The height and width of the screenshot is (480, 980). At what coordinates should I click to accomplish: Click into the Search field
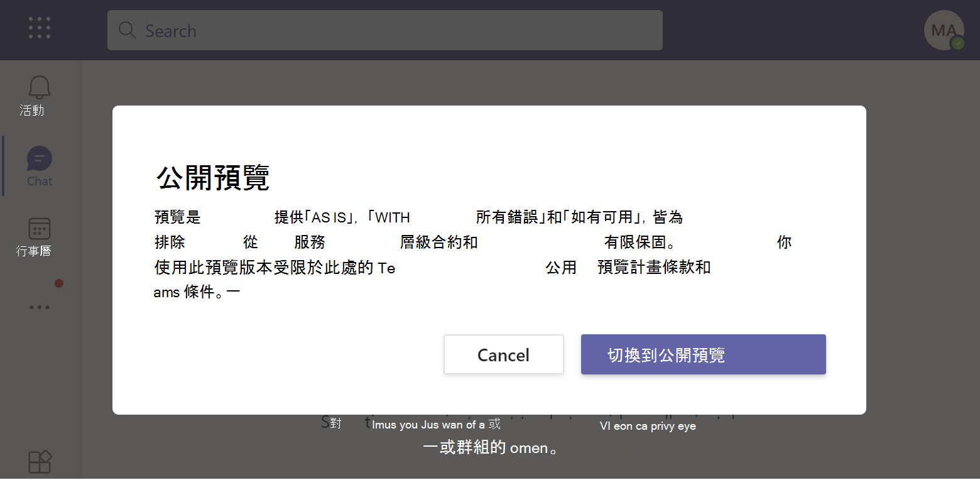pos(384,30)
